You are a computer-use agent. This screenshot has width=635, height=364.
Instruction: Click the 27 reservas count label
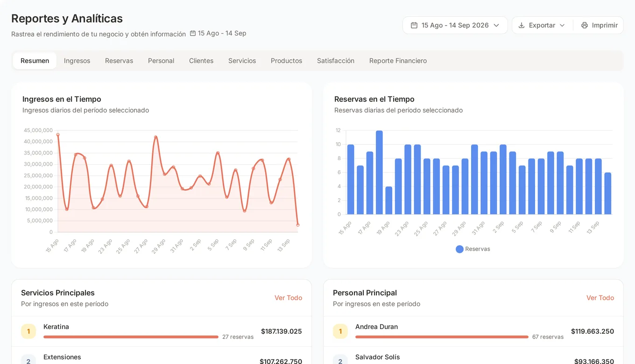[238, 337]
